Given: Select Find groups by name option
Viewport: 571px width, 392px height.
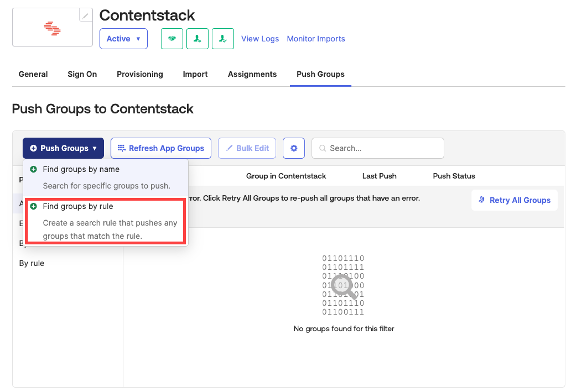Looking at the screenshot, I should click(x=106, y=177).
